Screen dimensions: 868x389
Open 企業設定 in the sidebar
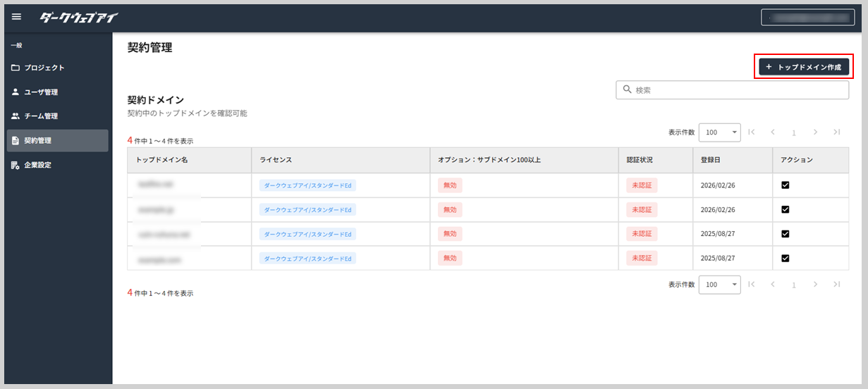coord(37,165)
